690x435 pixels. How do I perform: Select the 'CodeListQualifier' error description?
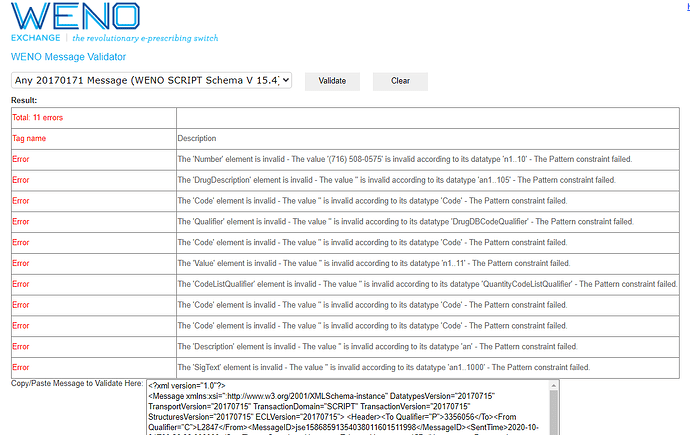[427, 284]
